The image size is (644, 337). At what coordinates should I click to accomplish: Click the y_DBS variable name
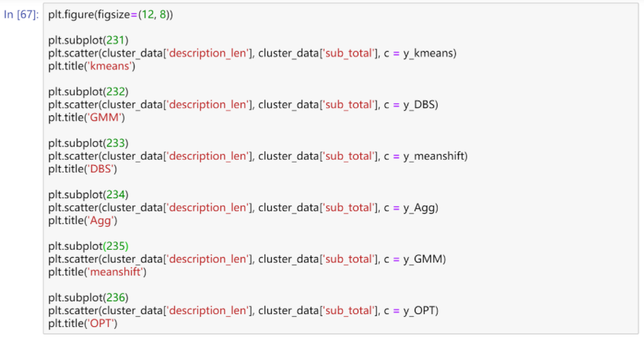(420, 104)
